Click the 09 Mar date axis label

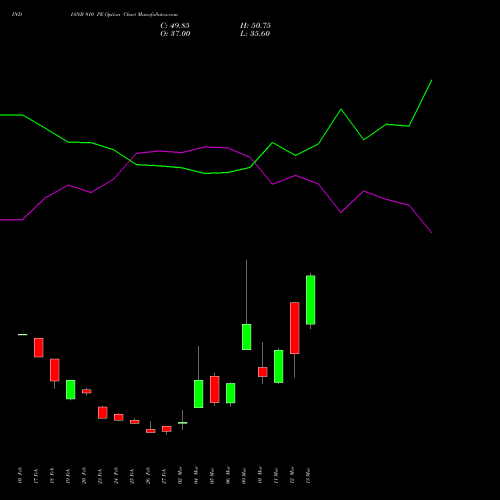[244, 475]
